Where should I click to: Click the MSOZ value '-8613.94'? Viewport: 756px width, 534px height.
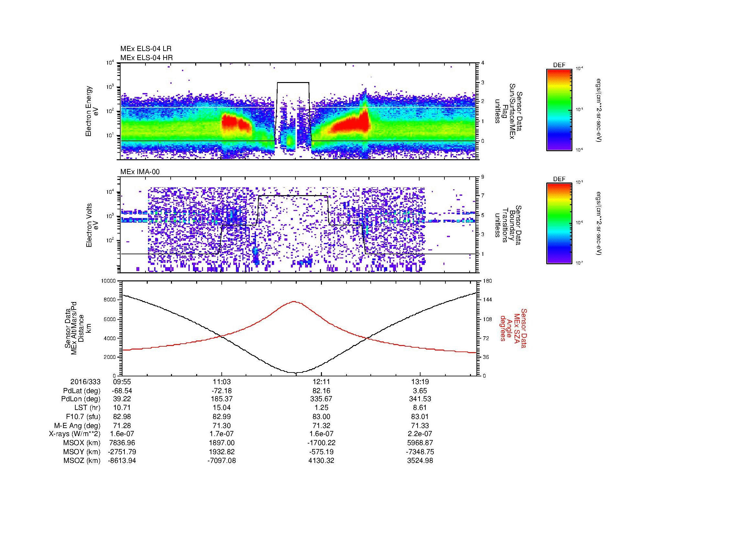pyautogui.click(x=122, y=461)
